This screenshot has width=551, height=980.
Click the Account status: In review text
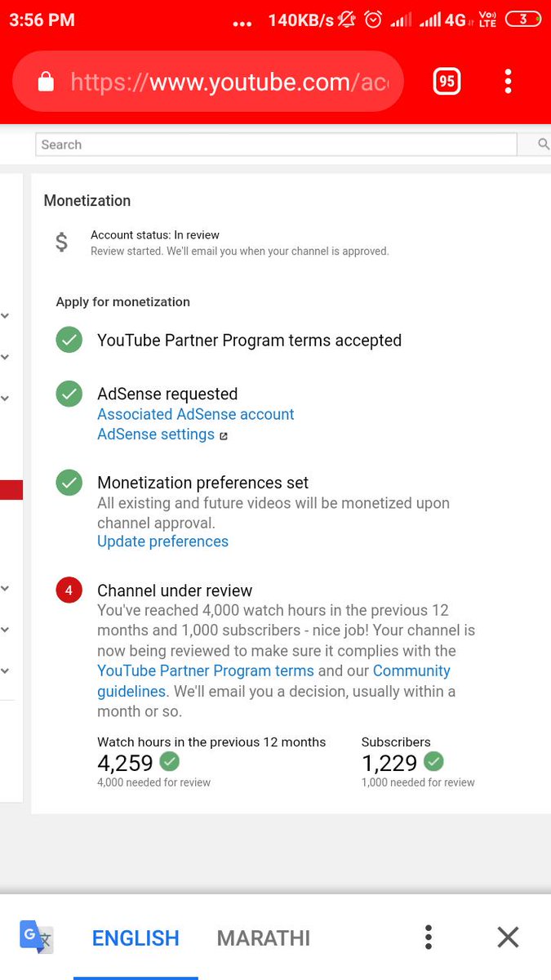(x=155, y=235)
